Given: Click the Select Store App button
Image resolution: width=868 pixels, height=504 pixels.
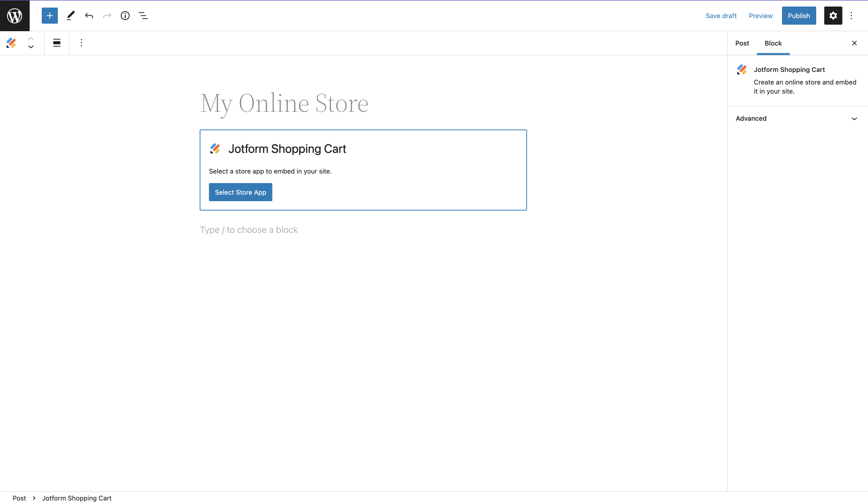Looking at the screenshot, I should pyautogui.click(x=240, y=192).
